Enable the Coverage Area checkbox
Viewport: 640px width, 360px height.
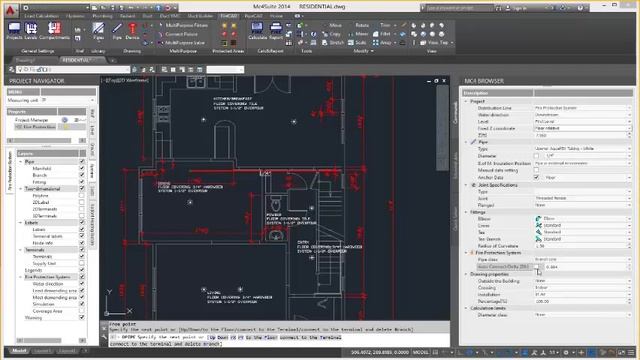tap(82, 311)
